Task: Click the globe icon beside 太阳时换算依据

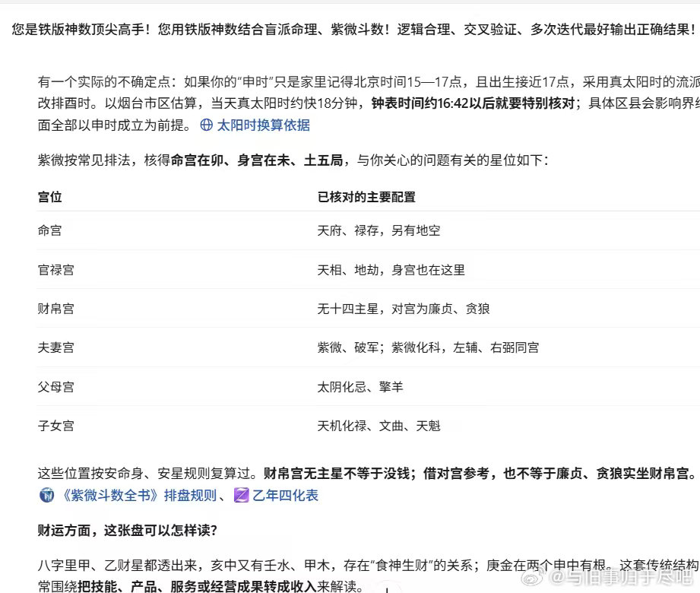Action: point(206,125)
